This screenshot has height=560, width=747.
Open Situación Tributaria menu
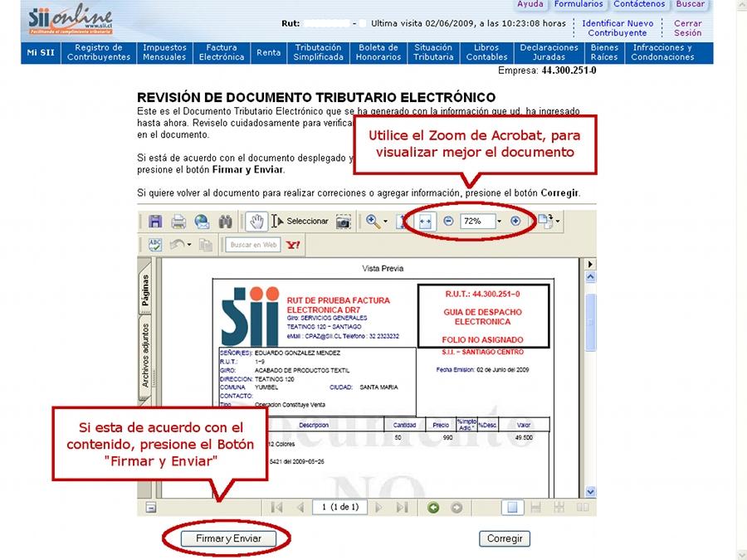[433, 52]
